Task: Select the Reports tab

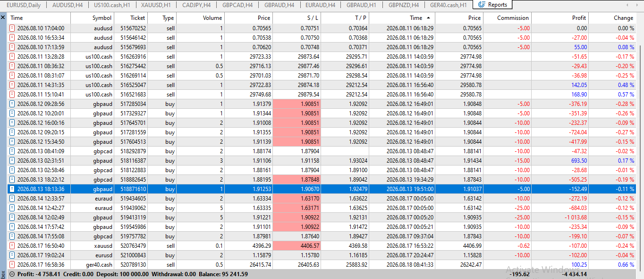Action: [x=492, y=5]
